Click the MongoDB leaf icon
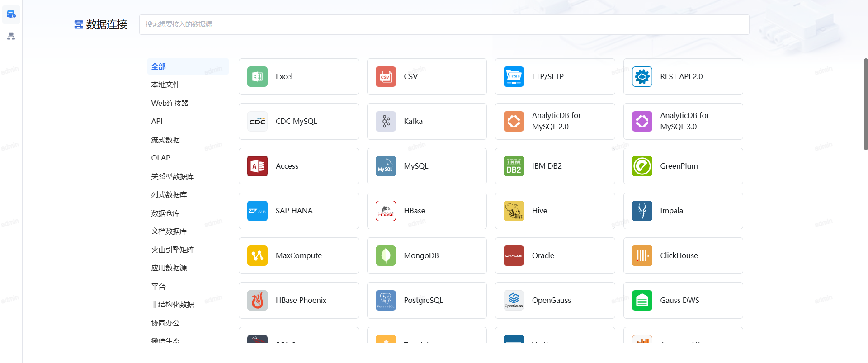This screenshot has height=363, width=868. (x=386, y=255)
